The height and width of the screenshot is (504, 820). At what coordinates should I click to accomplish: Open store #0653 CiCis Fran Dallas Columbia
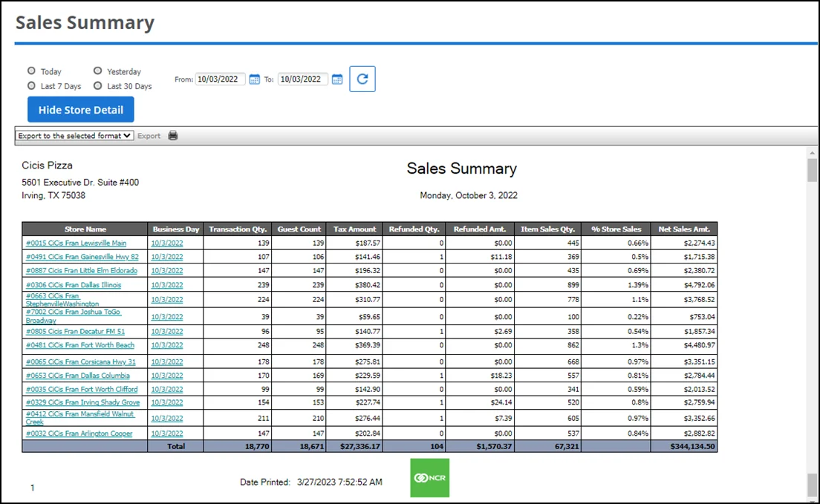[x=78, y=376]
